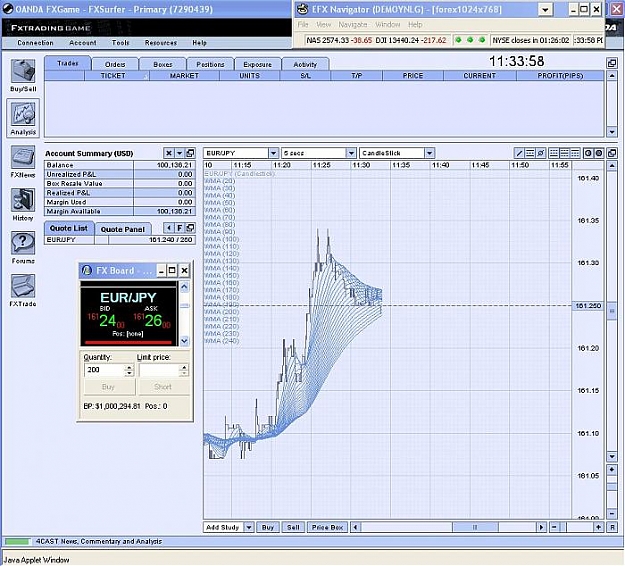Reset chart using the R button

612,527
